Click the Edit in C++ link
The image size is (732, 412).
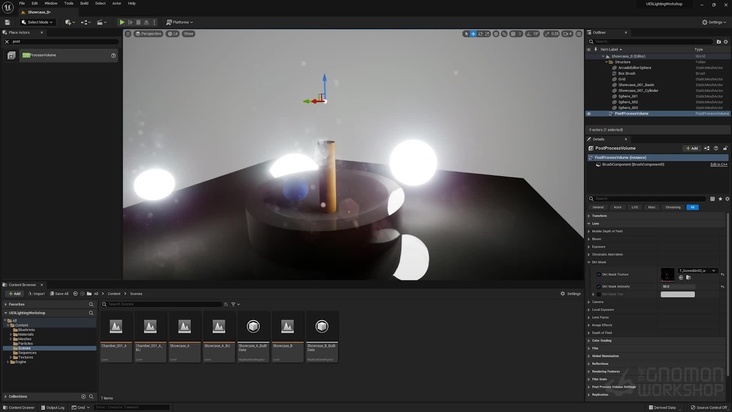point(718,164)
